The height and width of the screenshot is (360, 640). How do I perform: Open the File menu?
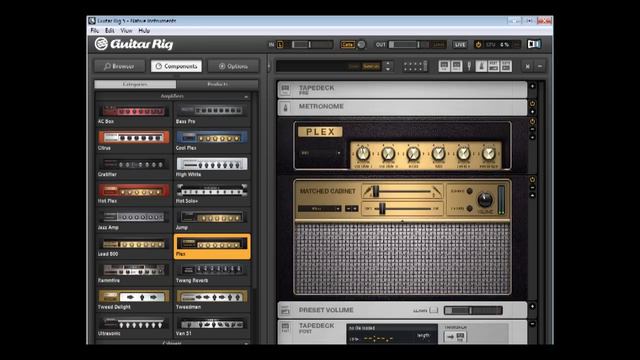click(95, 31)
